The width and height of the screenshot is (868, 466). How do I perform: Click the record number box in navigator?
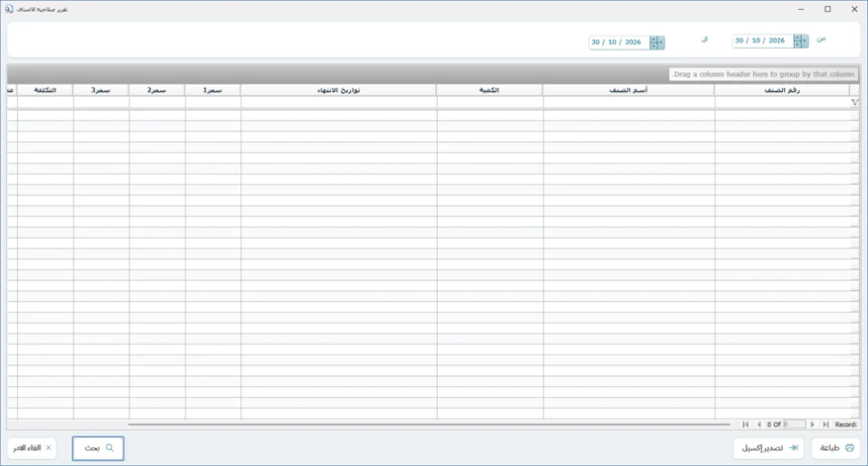point(795,424)
